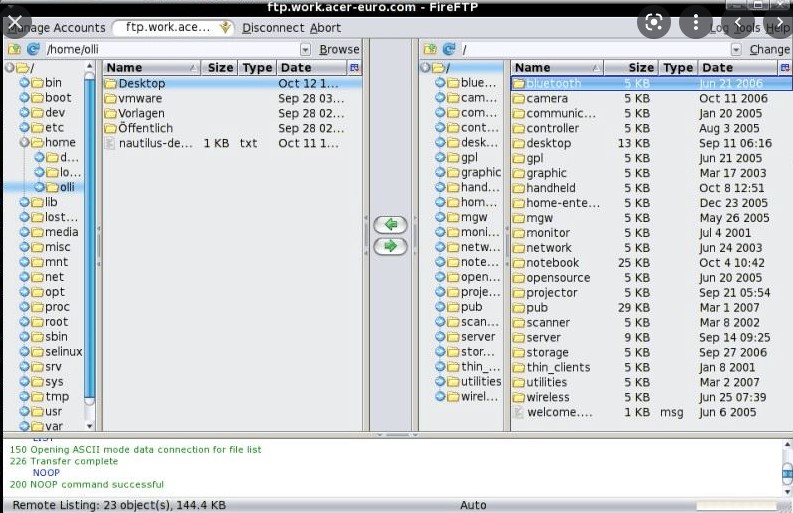Select the vmware folder row

(x=232, y=98)
